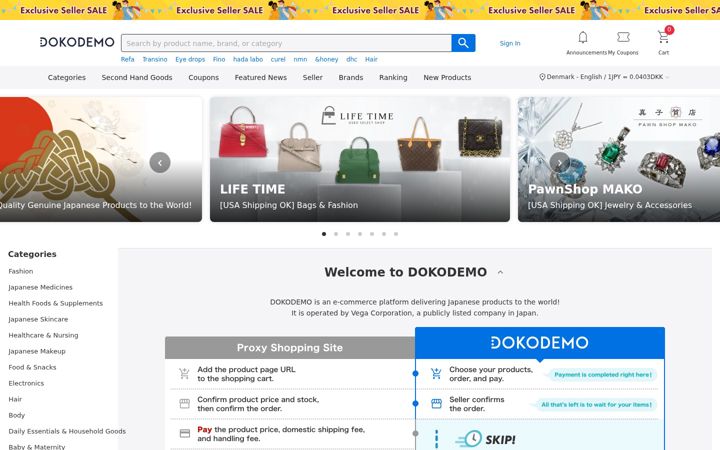Click the nmn suggested keyword
Viewport: 720px width, 450px height.
(x=300, y=59)
